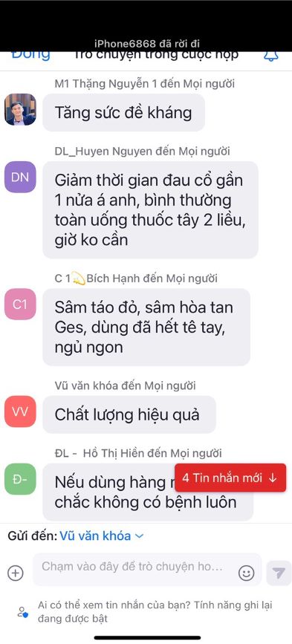Tap the chevron next to Gửi đến
This screenshot has height=644, width=292.
[x=139, y=536]
